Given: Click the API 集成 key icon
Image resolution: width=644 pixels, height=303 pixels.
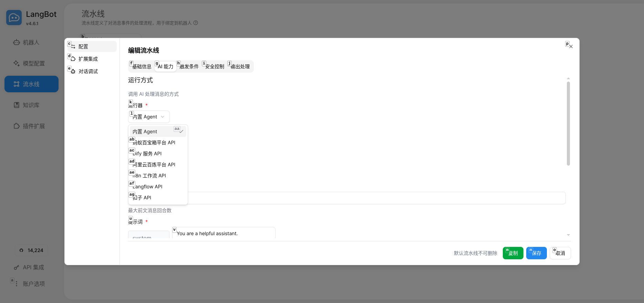Looking at the screenshot, I should 17,268.
